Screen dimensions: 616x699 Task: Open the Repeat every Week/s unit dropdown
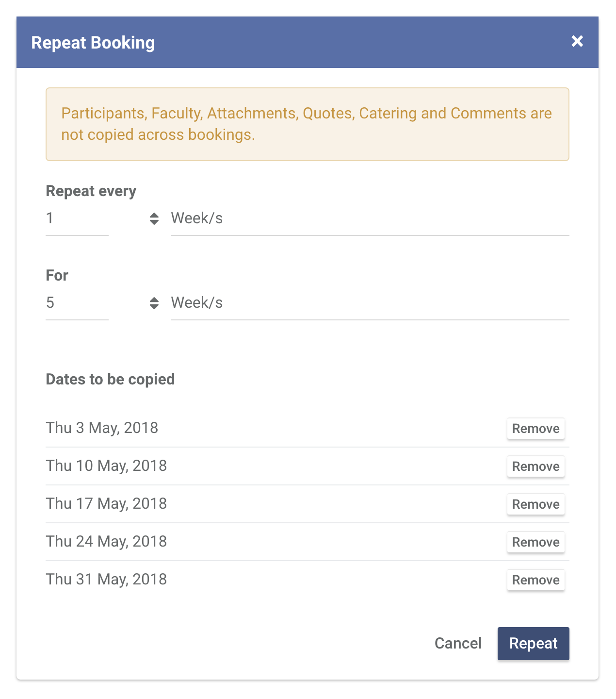[x=370, y=219]
